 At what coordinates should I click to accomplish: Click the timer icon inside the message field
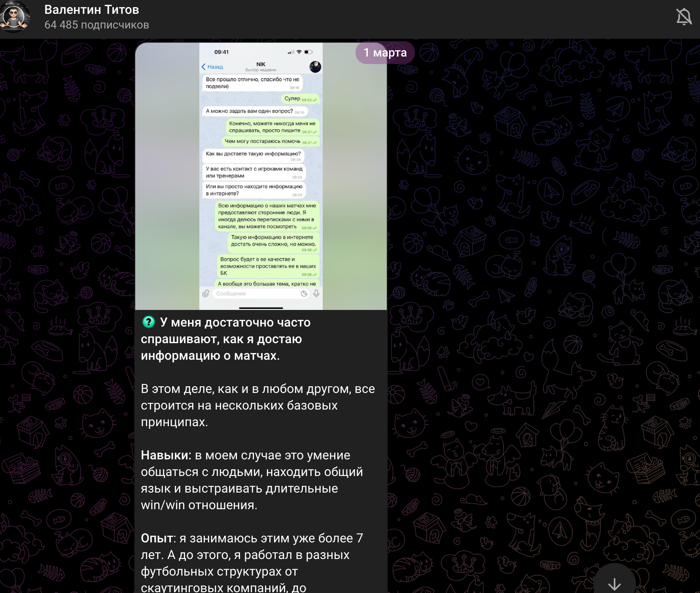[x=304, y=293]
